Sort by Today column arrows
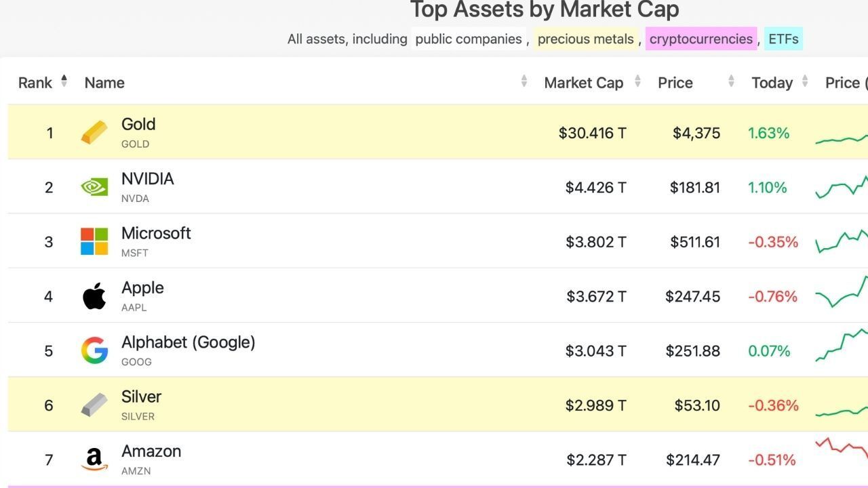The height and width of the screenshot is (488, 868). [805, 81]
